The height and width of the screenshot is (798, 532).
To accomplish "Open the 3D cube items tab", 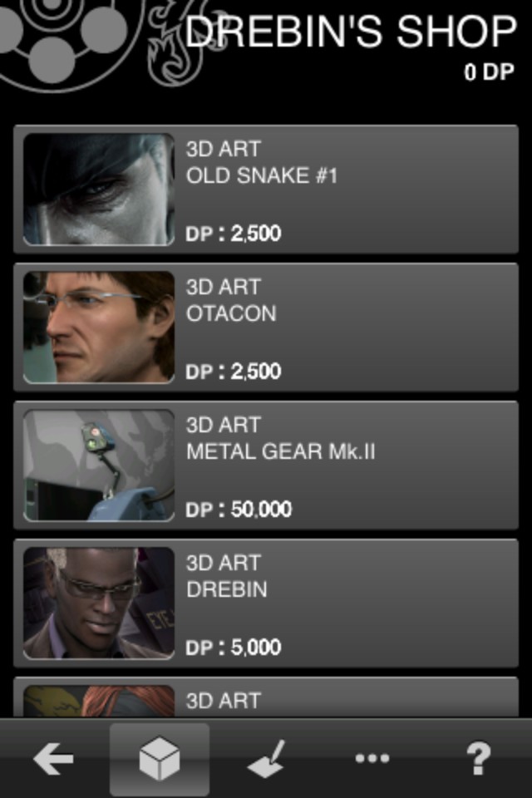I will (x=160, y=758).
